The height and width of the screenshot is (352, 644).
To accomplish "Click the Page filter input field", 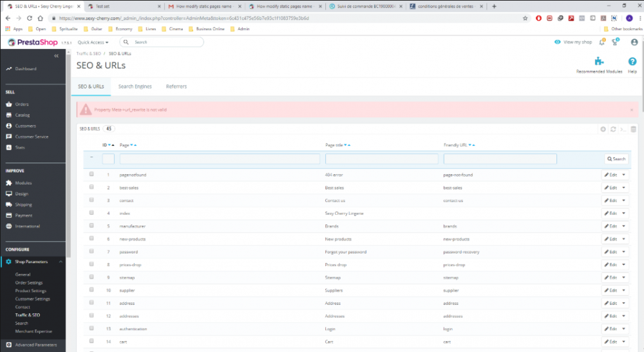I will coord(220,159).
